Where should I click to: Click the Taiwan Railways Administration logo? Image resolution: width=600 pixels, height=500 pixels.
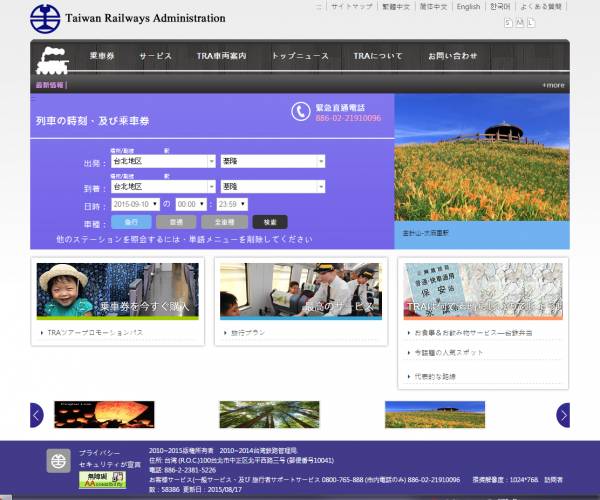coord(45,18)
